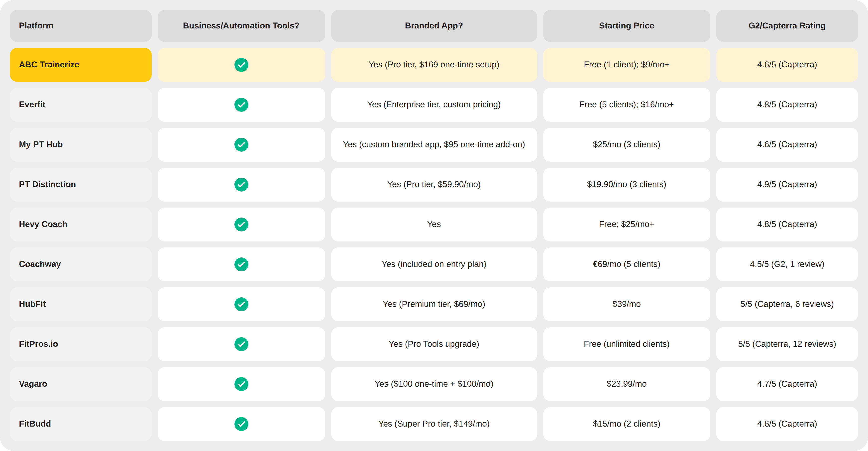The image size is (868, 451).
Task: Click 'Yes (Pro Tools upgrade)' cell
Action: coord(434,344)
